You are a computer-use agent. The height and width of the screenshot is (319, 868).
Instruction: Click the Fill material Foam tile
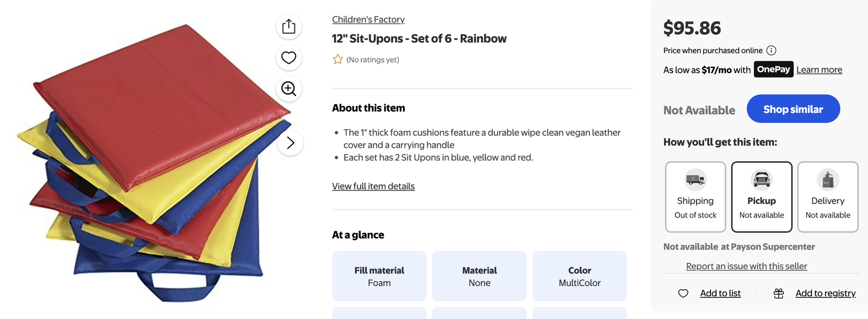(379, 276)
